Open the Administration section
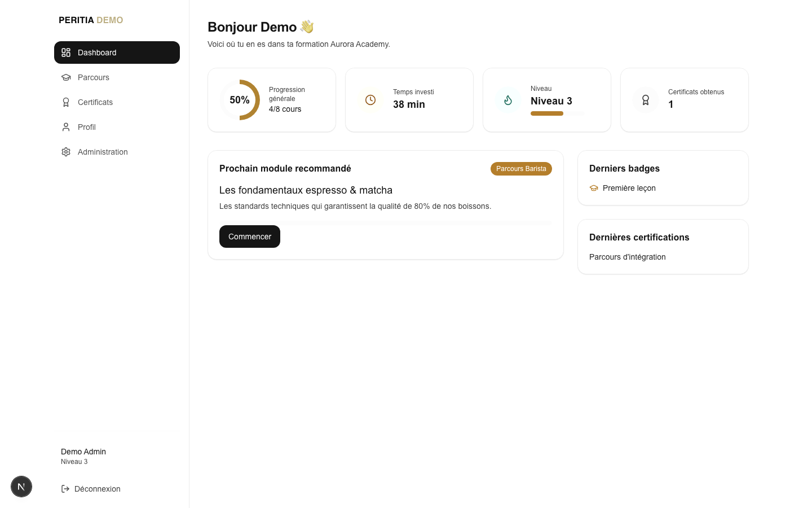 coord(117,152)
